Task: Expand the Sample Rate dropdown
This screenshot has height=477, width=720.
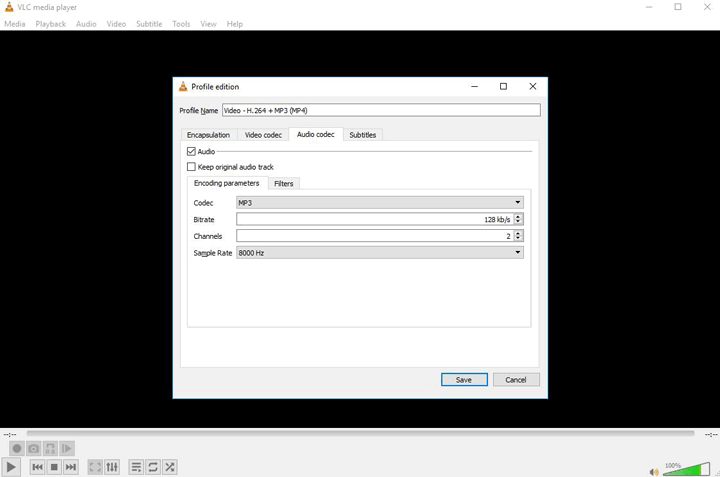Action: [x=380, y=253]
